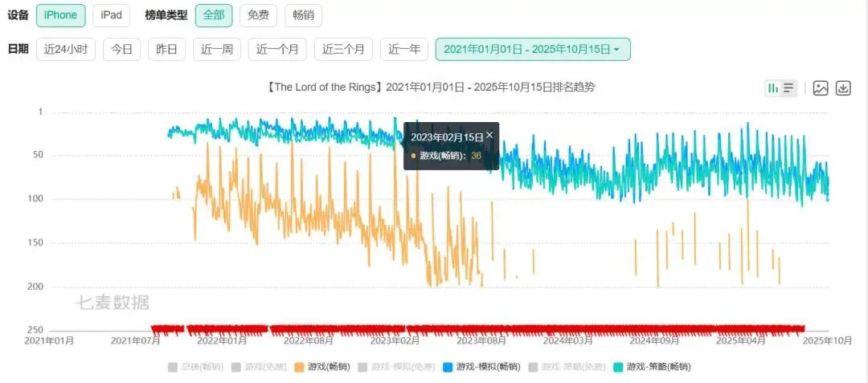Viewport: 868px width, 383px height.
Task: Select the iPhone device tab
Action: tap(60, 15)
